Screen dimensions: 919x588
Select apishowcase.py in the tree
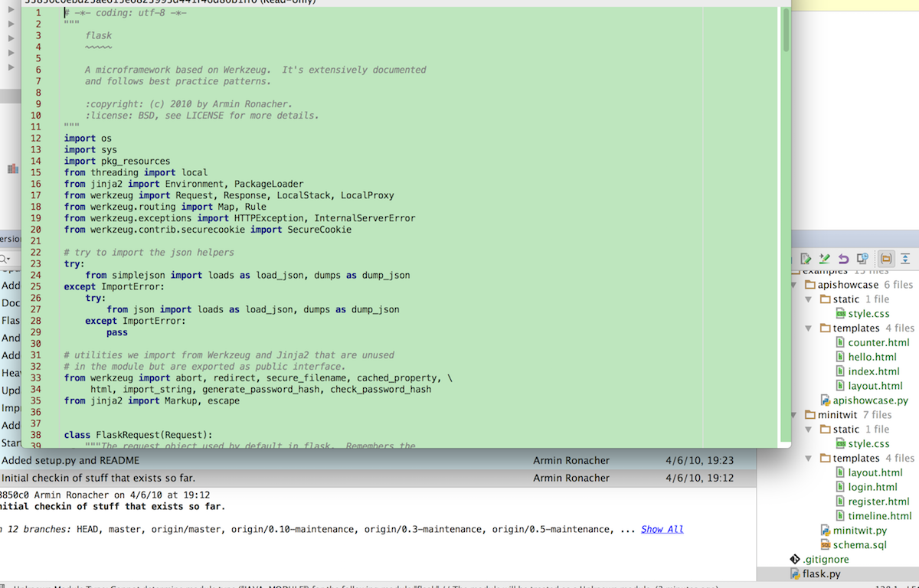870,400
